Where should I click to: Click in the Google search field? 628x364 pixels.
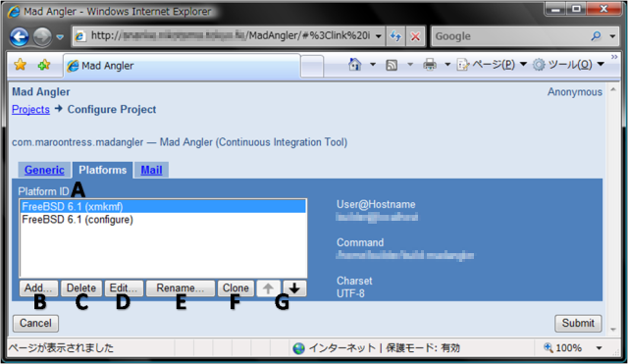pyautogui.click(x=510, y=36)
